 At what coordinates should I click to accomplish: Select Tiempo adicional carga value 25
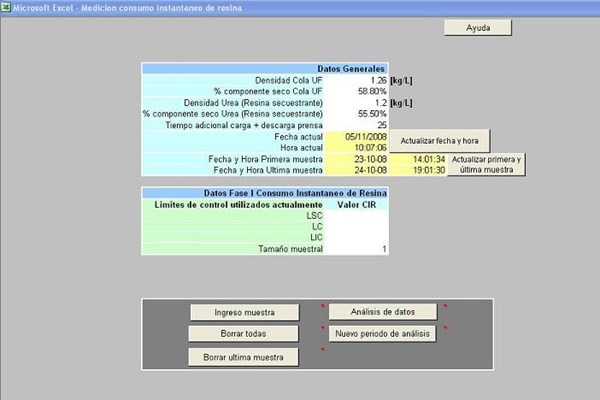356,125
